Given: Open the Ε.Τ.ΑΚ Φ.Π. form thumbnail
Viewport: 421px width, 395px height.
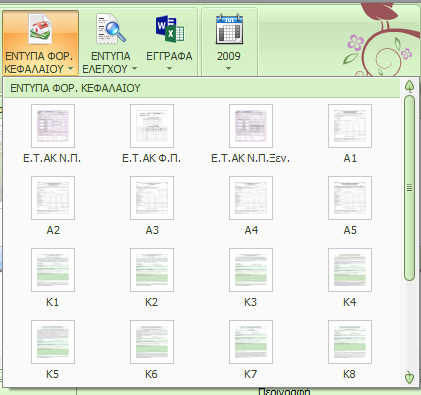Looking at the screenshot, I should [152, 126].
